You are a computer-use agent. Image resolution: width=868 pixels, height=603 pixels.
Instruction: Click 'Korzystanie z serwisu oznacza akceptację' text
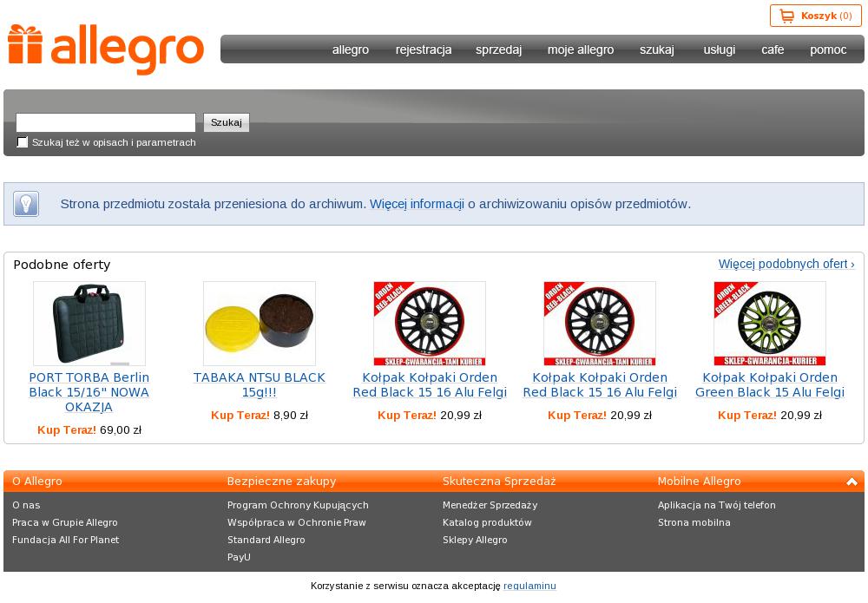[x=405, y=586]
